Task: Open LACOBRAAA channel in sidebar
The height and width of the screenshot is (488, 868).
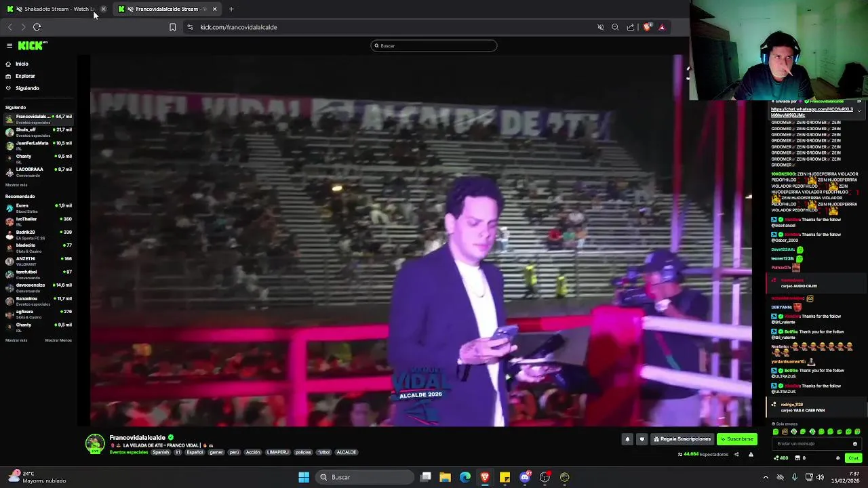Action: click(x=39, y=171)
